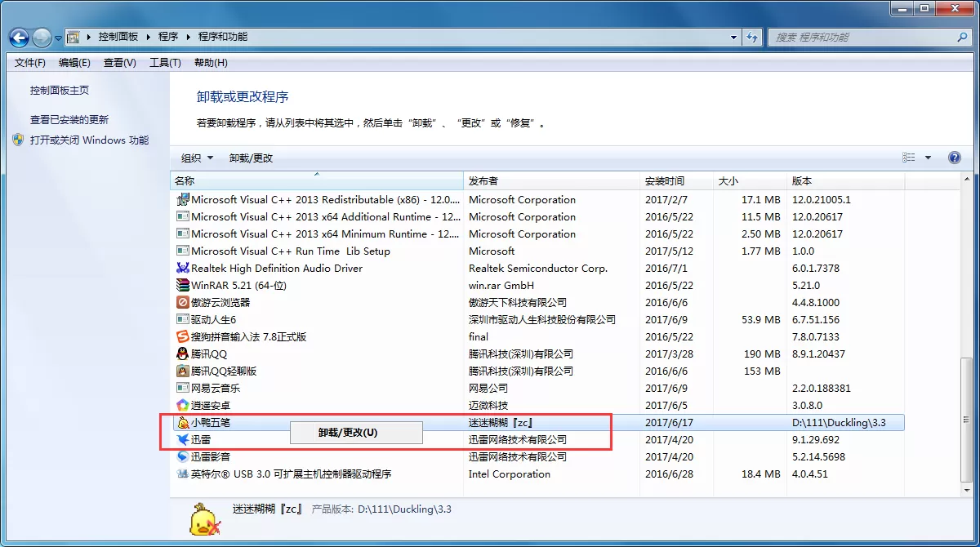Screen dimensions: 980x547
Task: Open the 工具(T) menu
Action: point(165,63)
